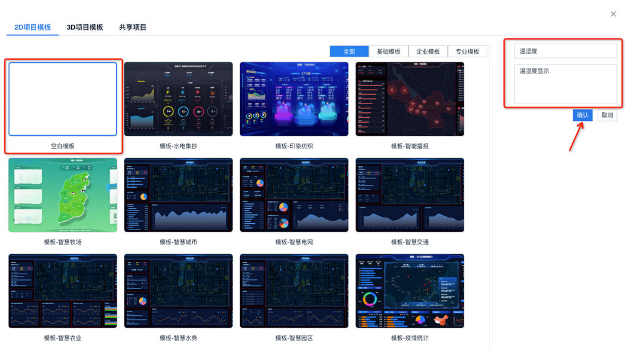Select the 模板-智慧城市 template

point(178,195)
